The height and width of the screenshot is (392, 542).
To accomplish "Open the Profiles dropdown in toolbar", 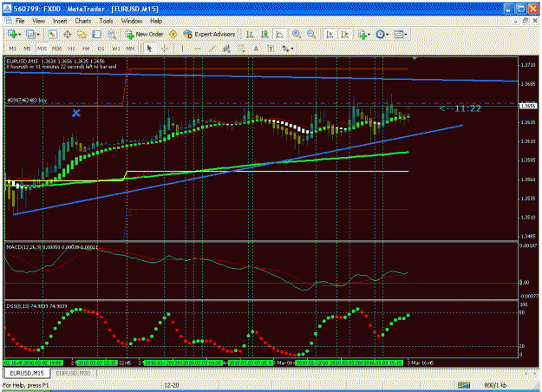I will [x=33, y=34].
